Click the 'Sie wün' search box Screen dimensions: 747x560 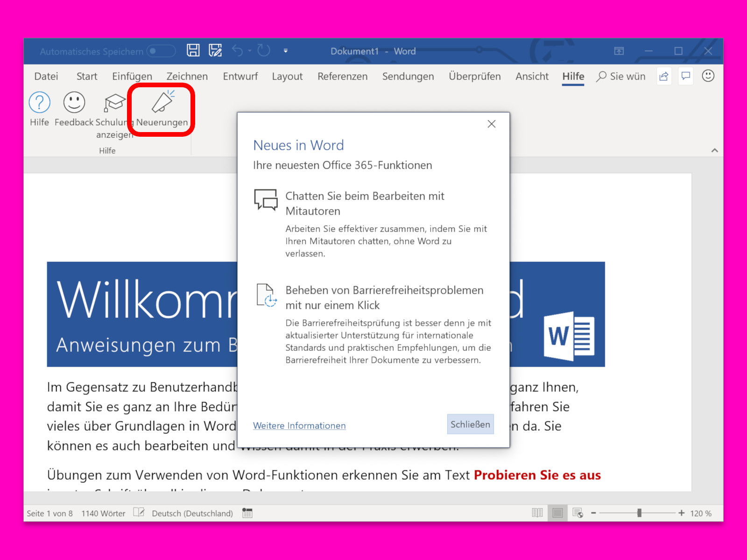click(x=621, y=76)
